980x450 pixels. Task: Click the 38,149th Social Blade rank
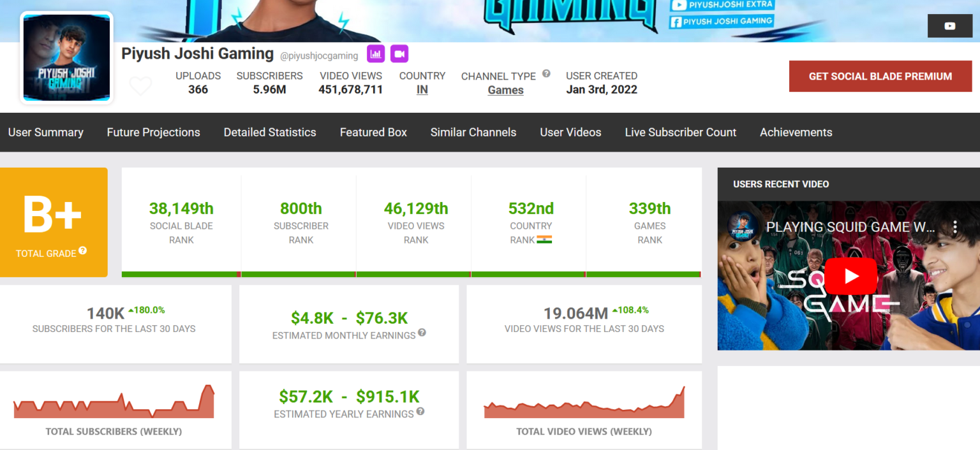tap(181, 208)
